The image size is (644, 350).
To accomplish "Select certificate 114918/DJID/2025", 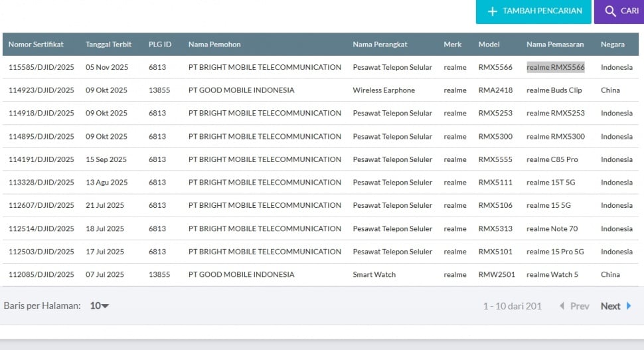I will (x=41, y=113).
